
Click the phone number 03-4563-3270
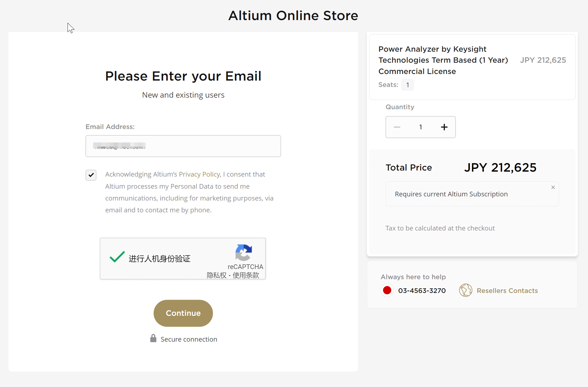(x=422, y=291)
